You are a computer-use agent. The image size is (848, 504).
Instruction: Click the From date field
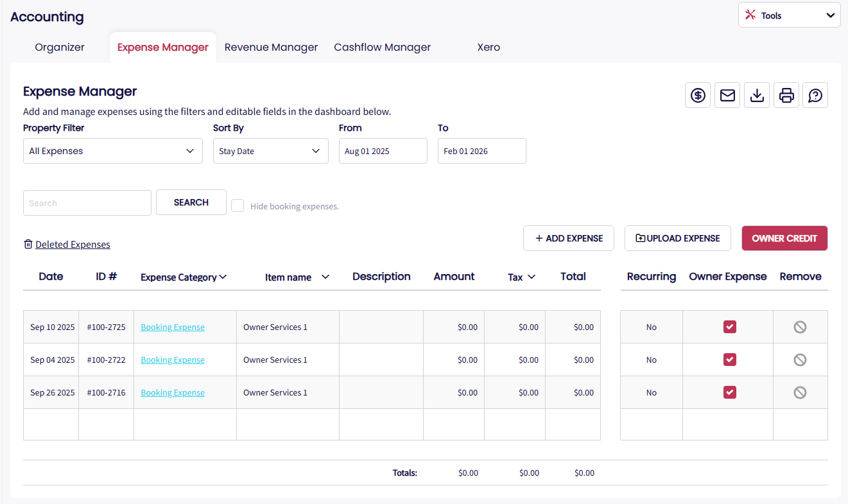pos(383,151)
